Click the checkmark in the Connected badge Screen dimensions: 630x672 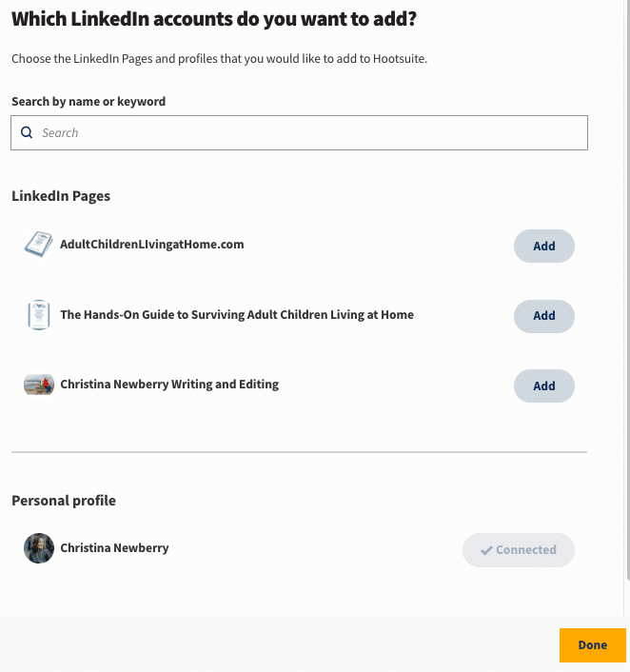pyautogui.click(x=486, y=550)
